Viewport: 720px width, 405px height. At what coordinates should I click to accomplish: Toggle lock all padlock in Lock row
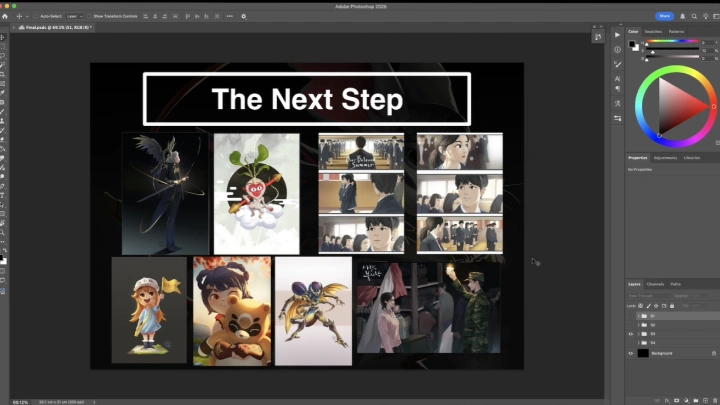pyautogui.click(x=672, y=306)
